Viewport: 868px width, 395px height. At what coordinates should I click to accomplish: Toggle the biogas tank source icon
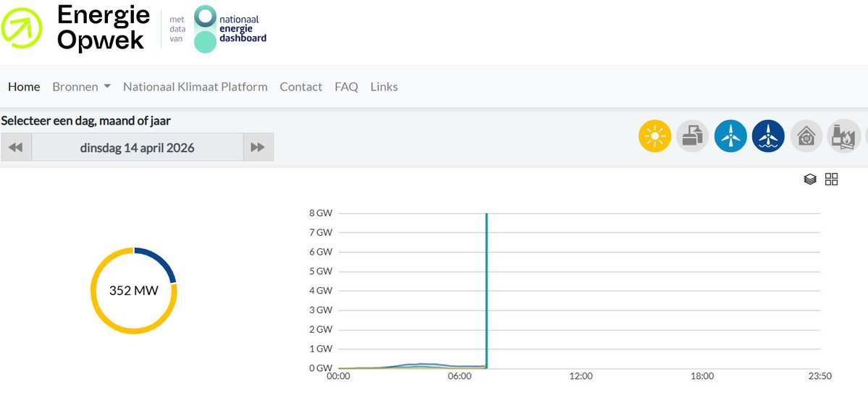(693, 135)
